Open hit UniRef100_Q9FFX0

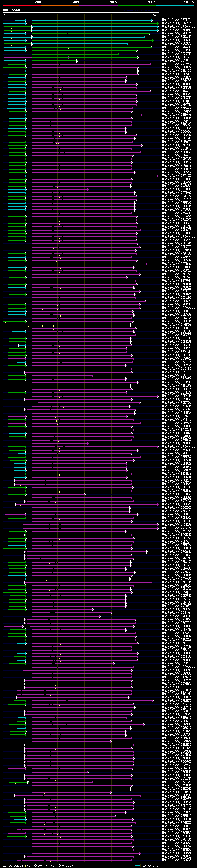coord(177,33)
